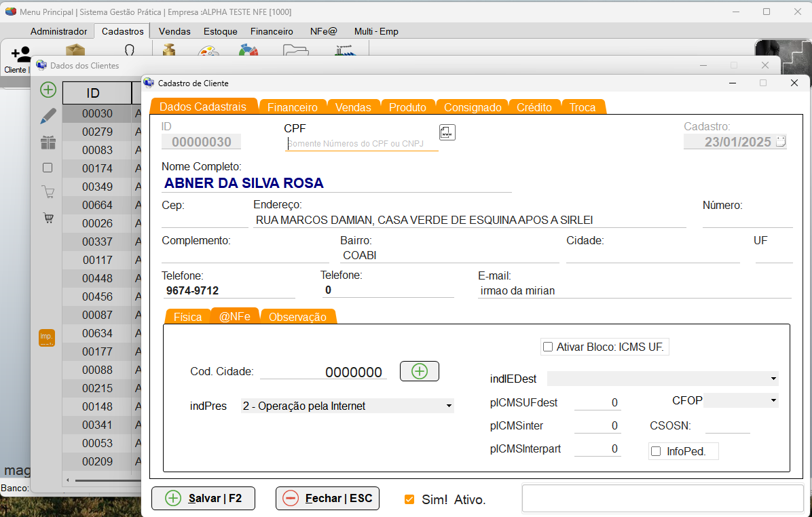
Task: Click the Cliente add-person toolbar icon
Action: 19,58
